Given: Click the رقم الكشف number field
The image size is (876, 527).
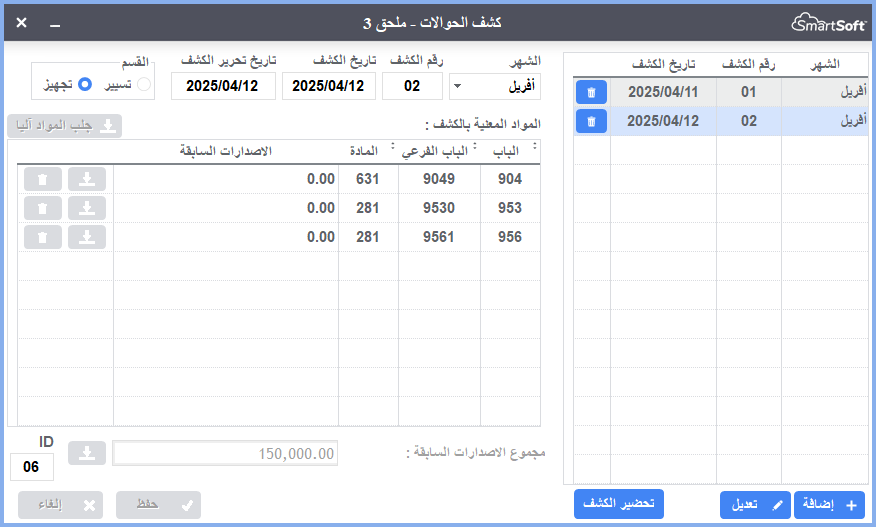Looking at the screenshot, I should pos(412,86).
